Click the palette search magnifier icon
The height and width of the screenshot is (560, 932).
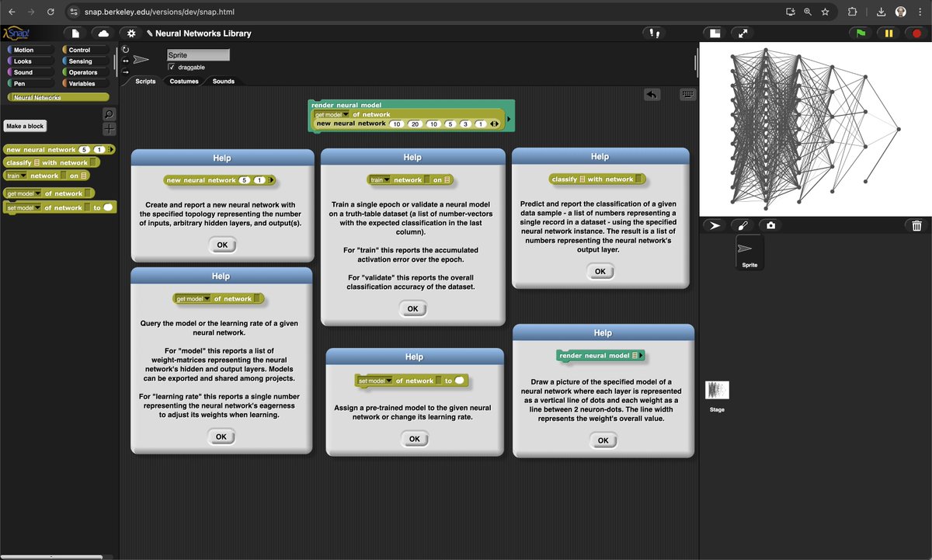[x=110, y=113]
